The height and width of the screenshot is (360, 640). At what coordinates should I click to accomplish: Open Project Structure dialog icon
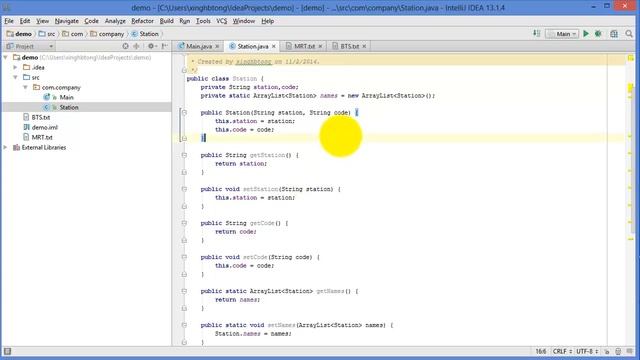pyautogui.click(x=614, y=34)
